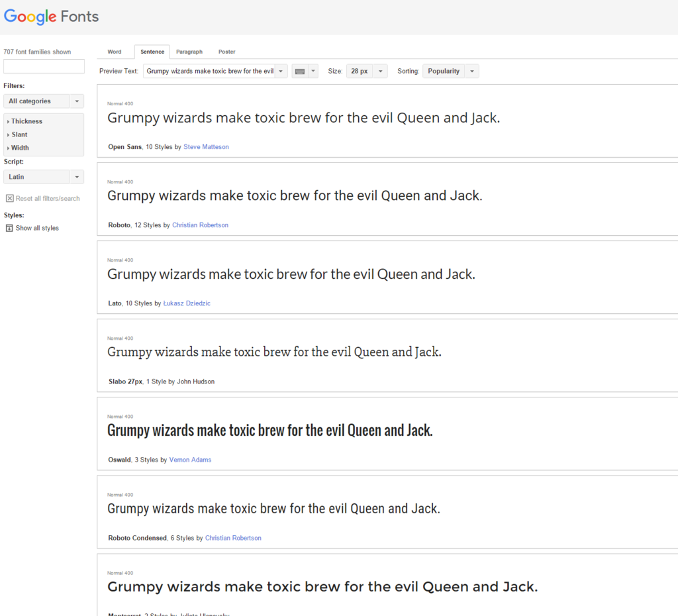This screenshot has height=616, width=678.
Task: Click the reset filters X icon
Action: pyautogui.click(x=9, y=198)
